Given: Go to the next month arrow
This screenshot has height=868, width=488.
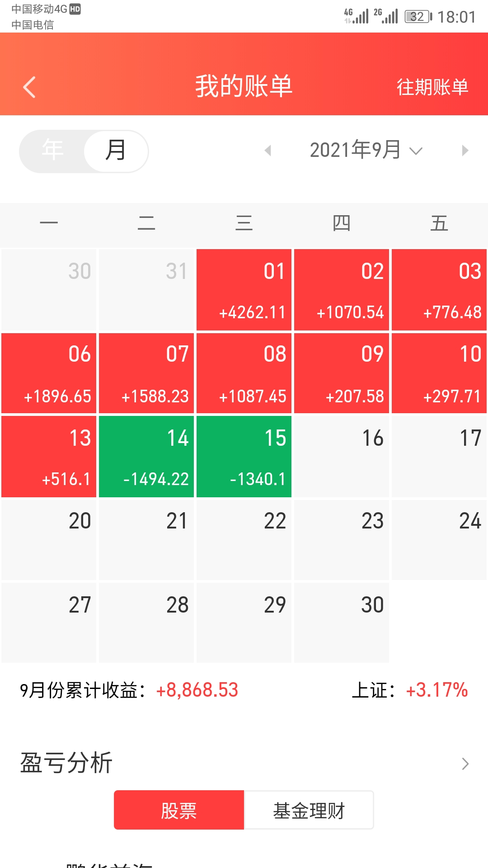Looking at the screenshot, I should tap(465, 151).
